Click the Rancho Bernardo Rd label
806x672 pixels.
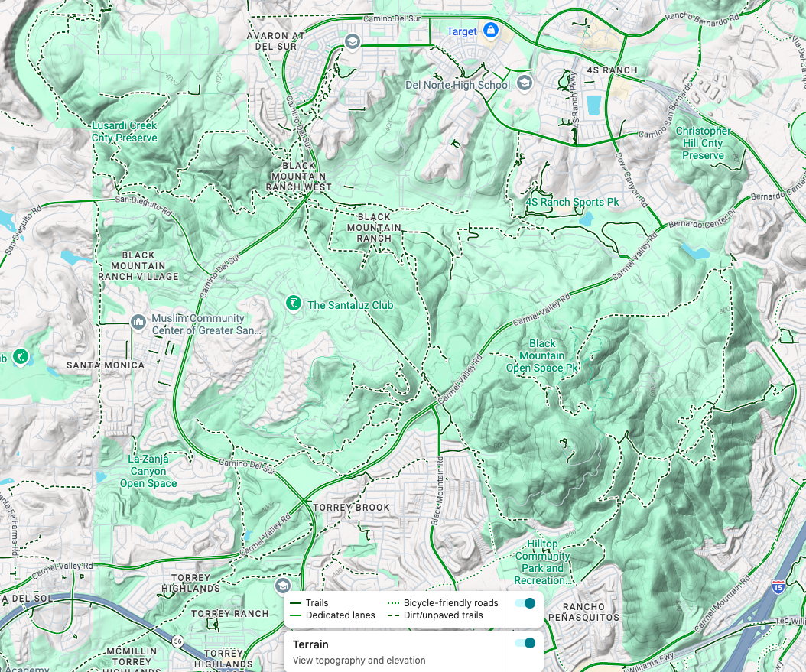click(x=702, y=19)
